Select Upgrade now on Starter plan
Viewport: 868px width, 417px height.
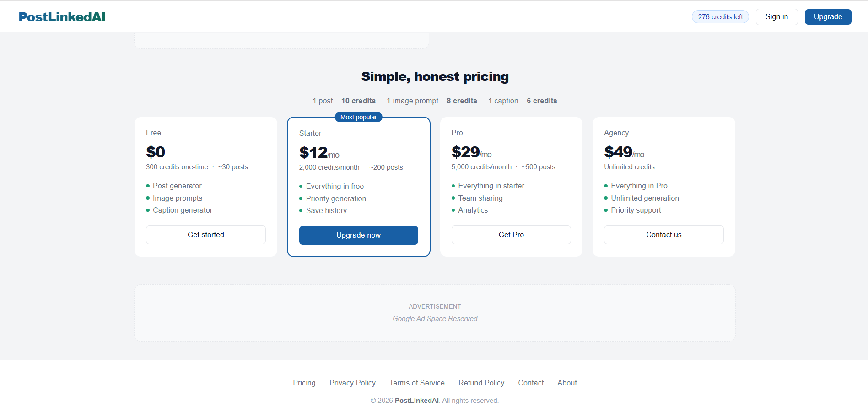click(359, 235)
